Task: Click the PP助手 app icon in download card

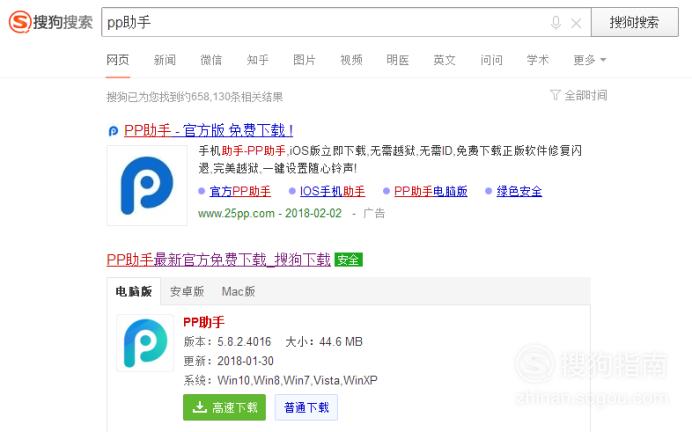Action: pos(145,343)
